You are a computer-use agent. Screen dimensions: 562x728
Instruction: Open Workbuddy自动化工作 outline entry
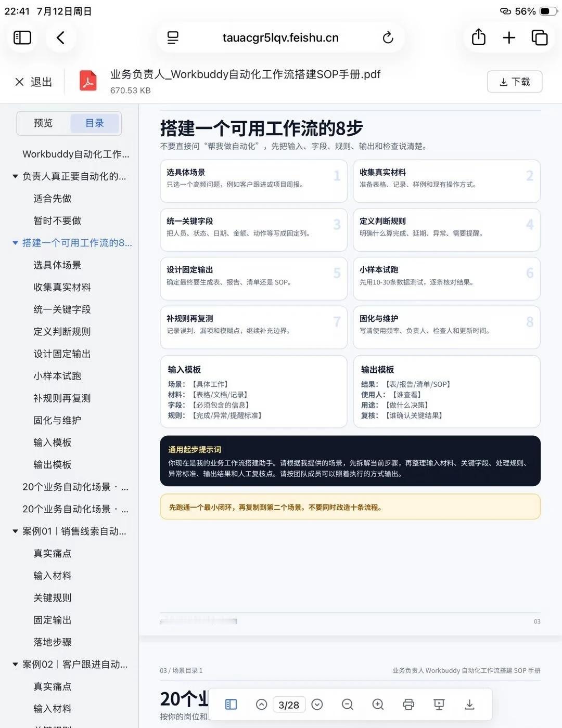(x=76, y=154)
